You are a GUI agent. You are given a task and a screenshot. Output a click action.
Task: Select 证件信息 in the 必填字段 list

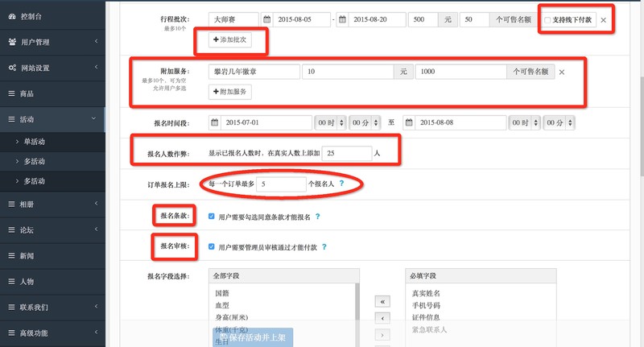pyautogui.click(x=426, y=317)
